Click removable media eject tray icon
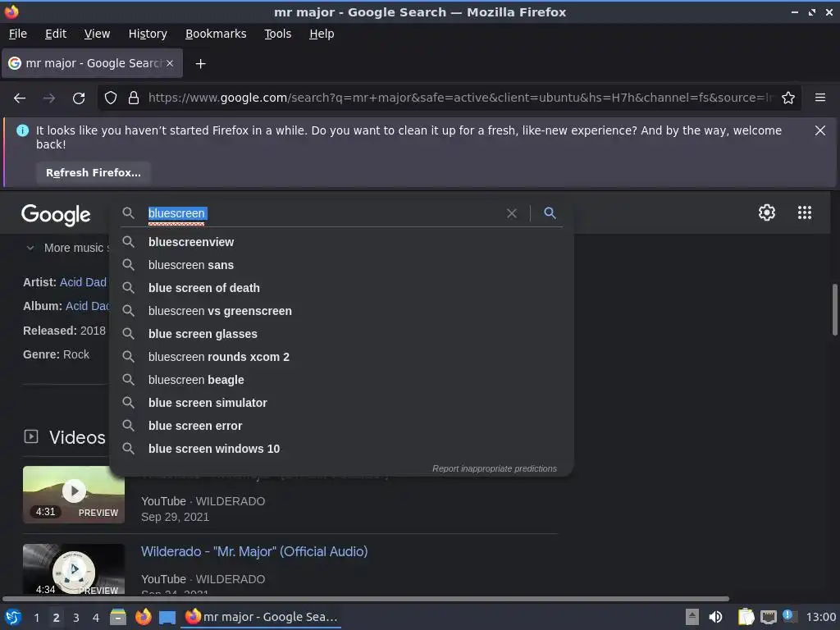Viewport: 840px width, 630px height. click(692, 617)
